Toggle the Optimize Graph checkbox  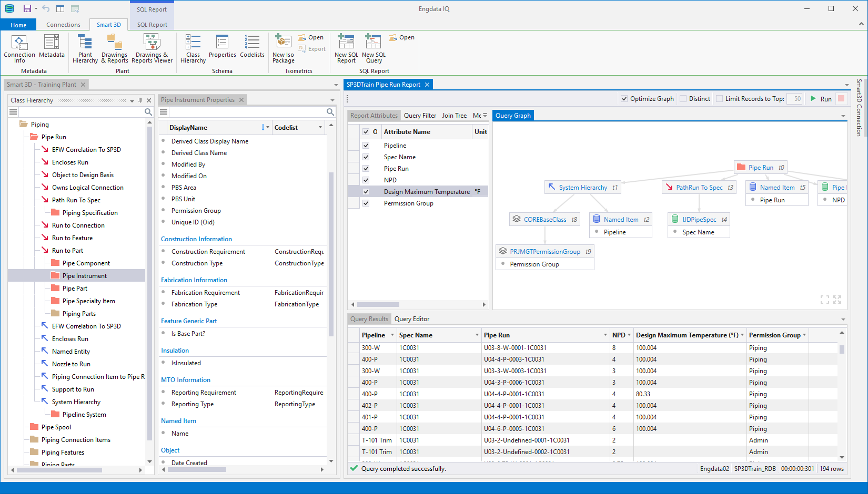pos(624,99)
